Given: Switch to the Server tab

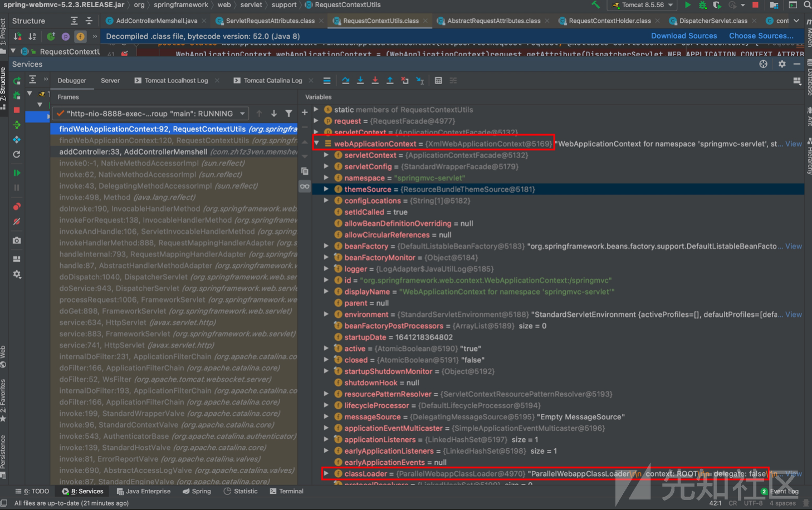Looking at the screenshot, I should [x=110, y=81].
